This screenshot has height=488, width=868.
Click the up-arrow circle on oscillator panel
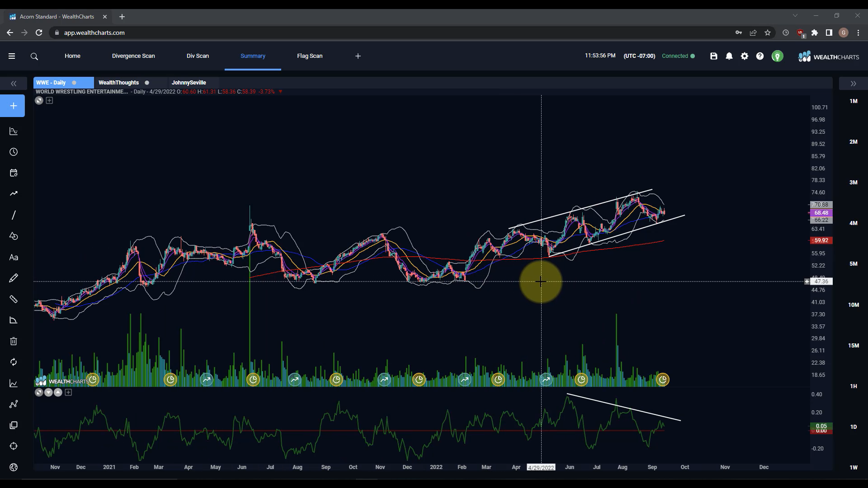[x=58, y=392]
